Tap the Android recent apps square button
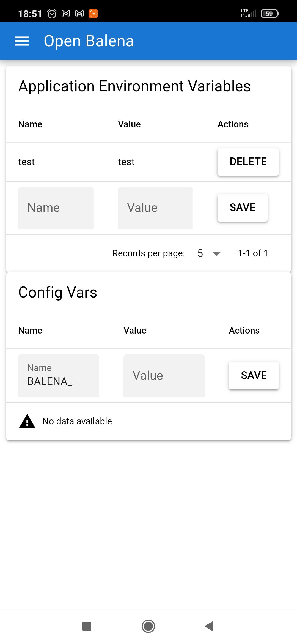Viewport: 297px width, 644px height. (87, 626)
